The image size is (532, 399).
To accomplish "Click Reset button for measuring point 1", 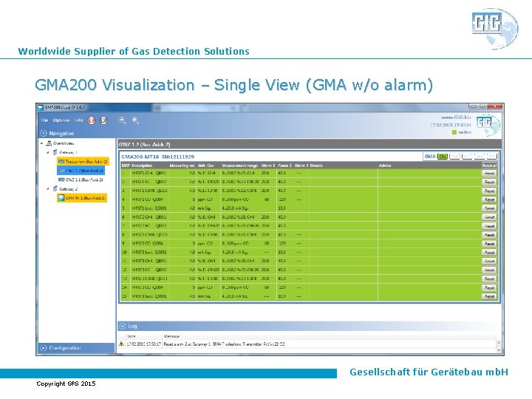I will [x=489, y=174].
